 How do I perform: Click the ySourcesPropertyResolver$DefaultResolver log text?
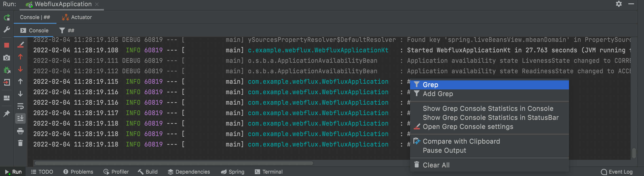pos(322,40)
